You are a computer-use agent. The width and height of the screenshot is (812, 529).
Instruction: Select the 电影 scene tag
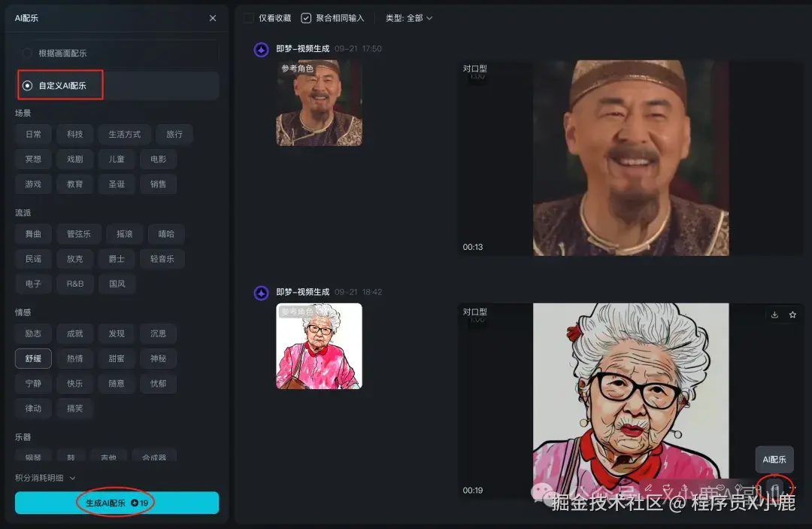[x=158, y=159]
